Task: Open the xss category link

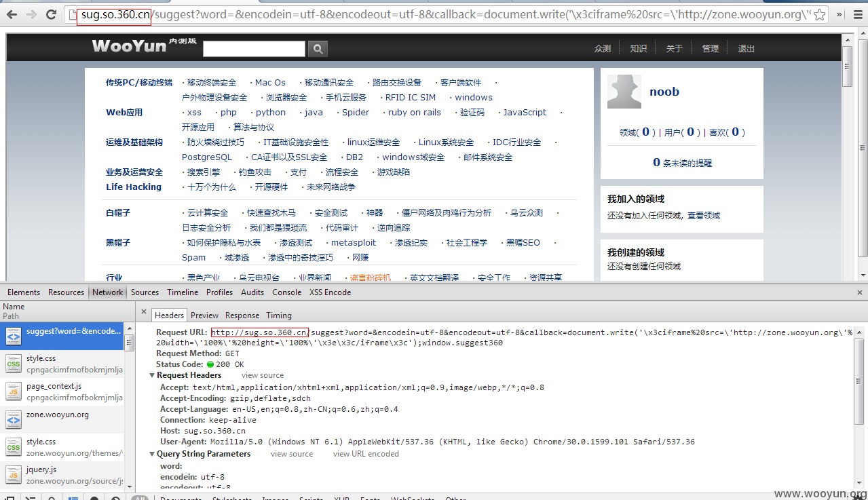Action: (194, 113)
